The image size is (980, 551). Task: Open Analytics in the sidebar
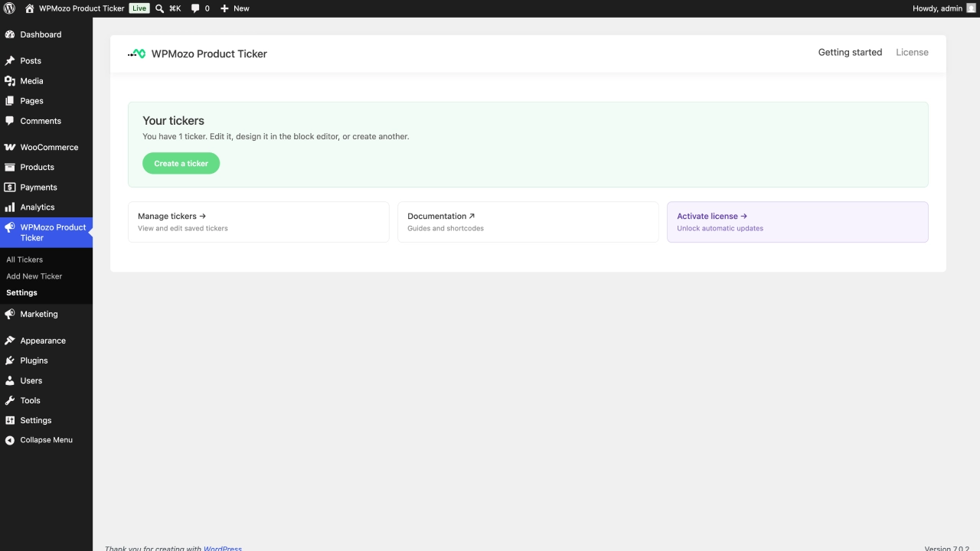46,207
